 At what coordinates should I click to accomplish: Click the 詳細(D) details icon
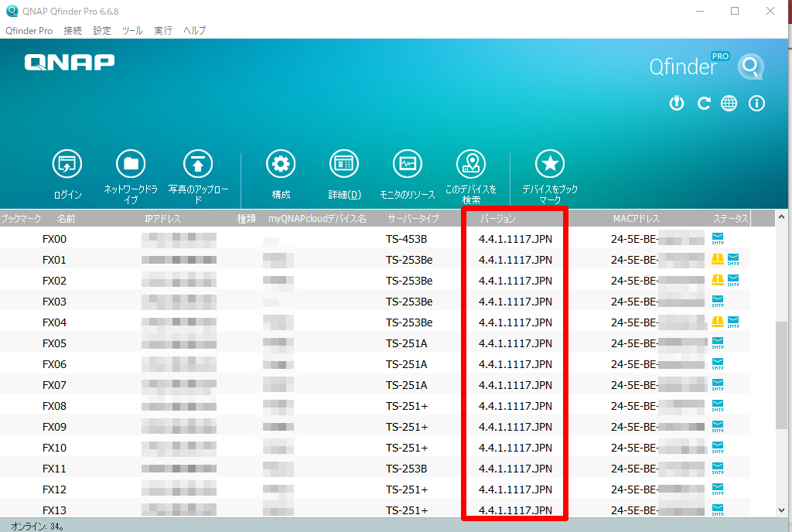pos(344,164)
